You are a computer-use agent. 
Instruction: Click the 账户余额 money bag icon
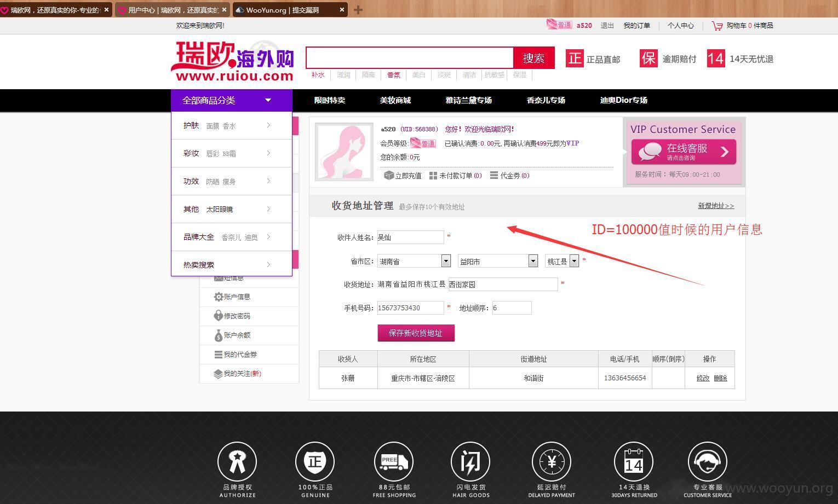[219, 335]
